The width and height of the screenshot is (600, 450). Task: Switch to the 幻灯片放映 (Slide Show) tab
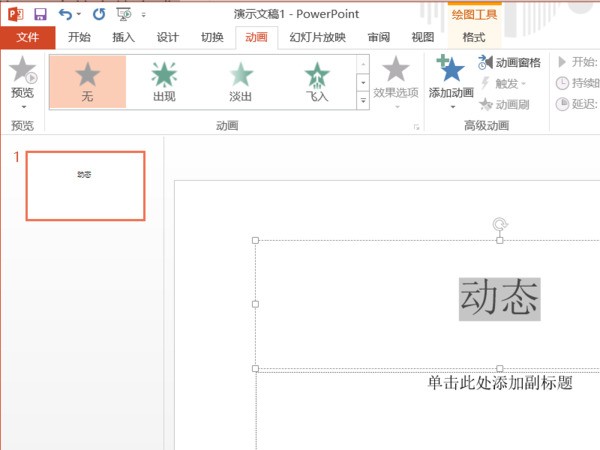tap(317, 38)
